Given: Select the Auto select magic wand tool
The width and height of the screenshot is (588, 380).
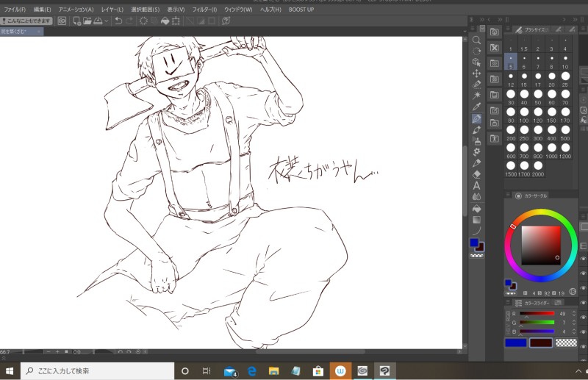Looking at the screenshot, I should coord(476,96).
